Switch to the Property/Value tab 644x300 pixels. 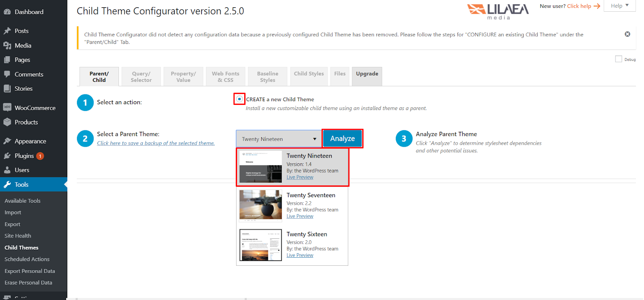[183, 77]
